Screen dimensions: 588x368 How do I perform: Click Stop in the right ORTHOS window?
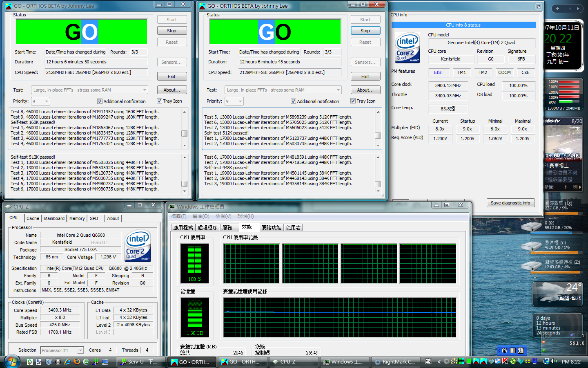point(365,31)
